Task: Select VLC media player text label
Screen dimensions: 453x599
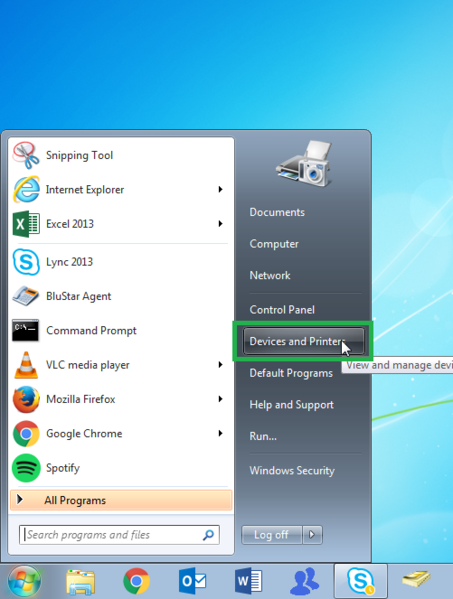Action: click(87, 365)
